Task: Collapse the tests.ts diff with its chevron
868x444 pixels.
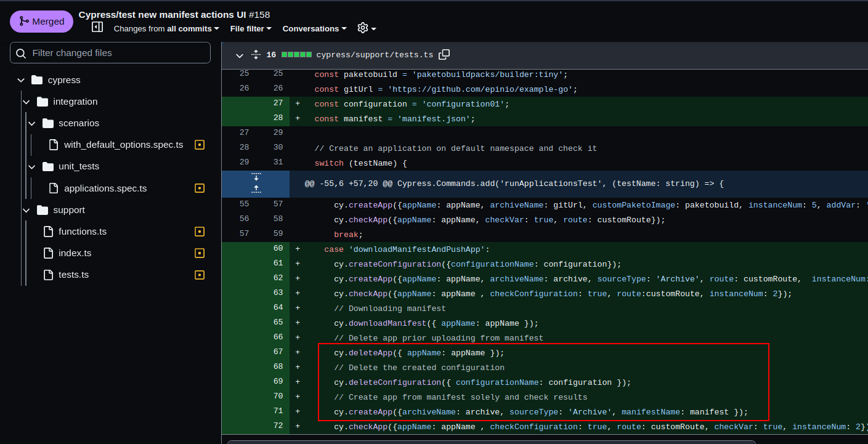Action: 239,55
